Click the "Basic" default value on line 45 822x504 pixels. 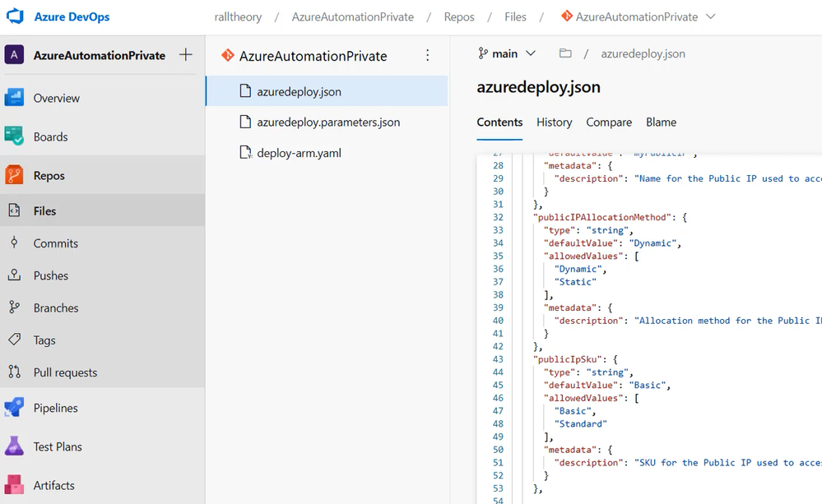click(648, 385)
